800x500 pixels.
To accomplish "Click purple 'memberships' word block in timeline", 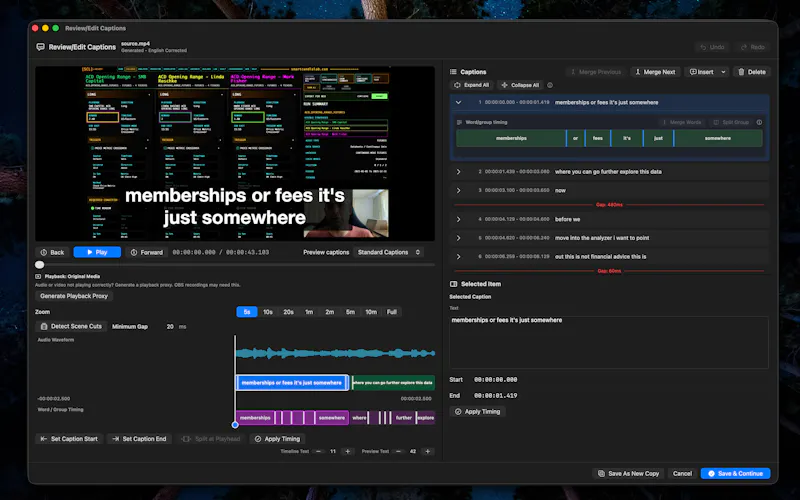I will 255,417.
